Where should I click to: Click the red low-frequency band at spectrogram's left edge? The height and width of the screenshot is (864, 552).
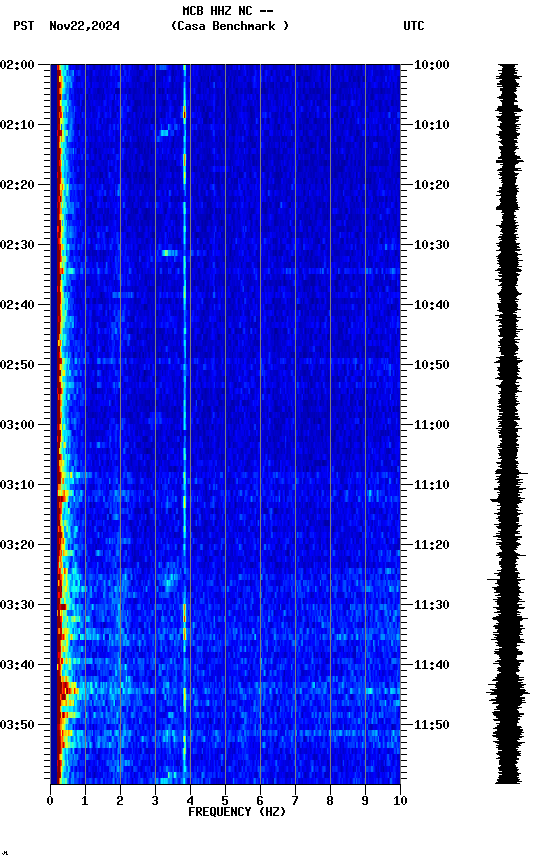pyautogui.click(x=57, y=424)
